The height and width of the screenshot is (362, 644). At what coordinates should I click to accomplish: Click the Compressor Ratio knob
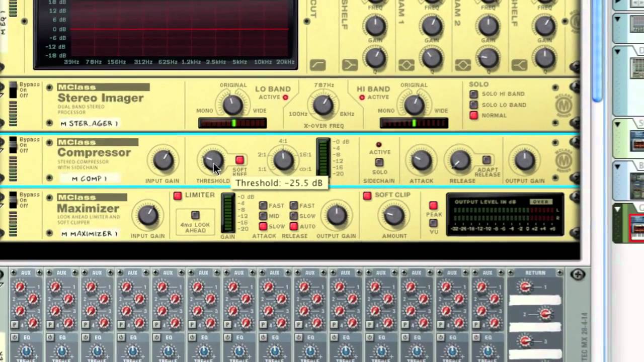tap(283, 160)
